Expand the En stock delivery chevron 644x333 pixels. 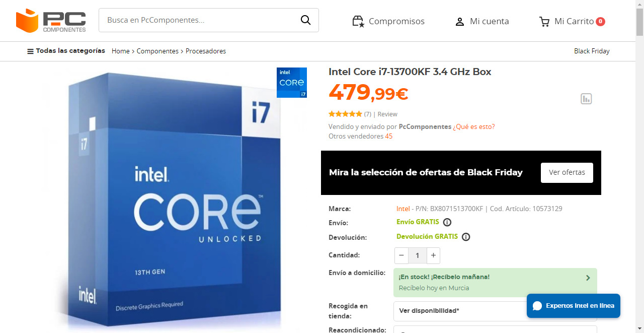click(588, 278)
